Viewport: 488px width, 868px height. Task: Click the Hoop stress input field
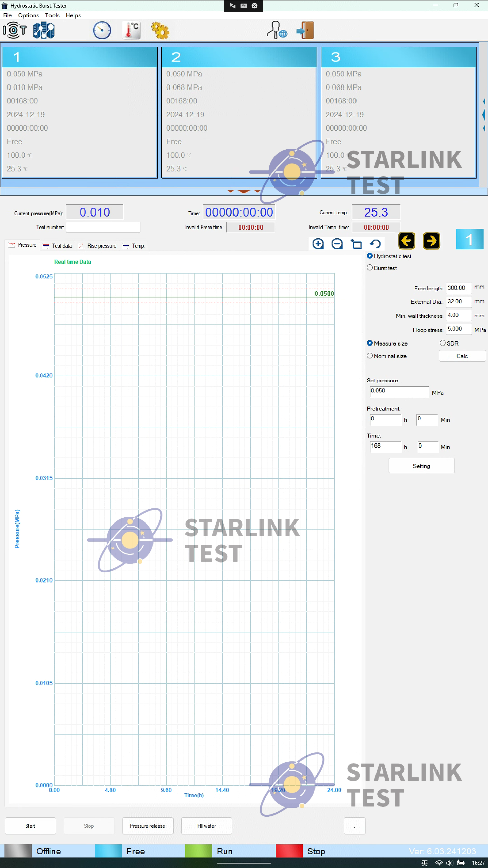(459, 329)
